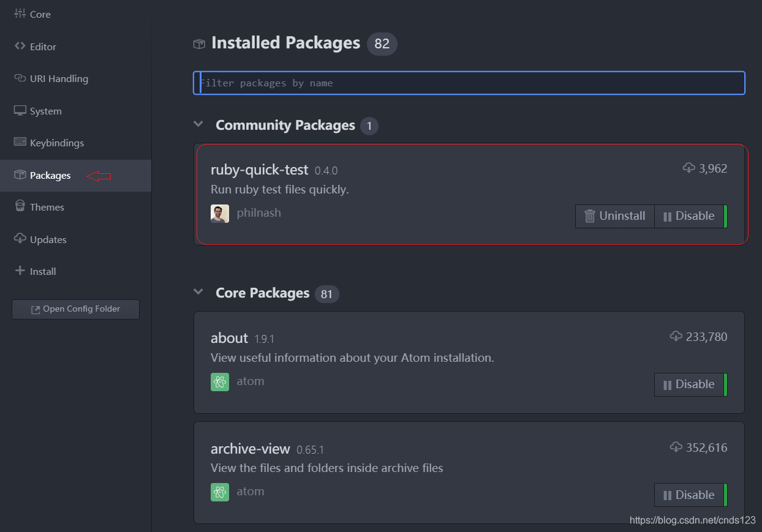
Task: Click the package icon beside Installed Packages heading
Action: click(x=199, y=43)
